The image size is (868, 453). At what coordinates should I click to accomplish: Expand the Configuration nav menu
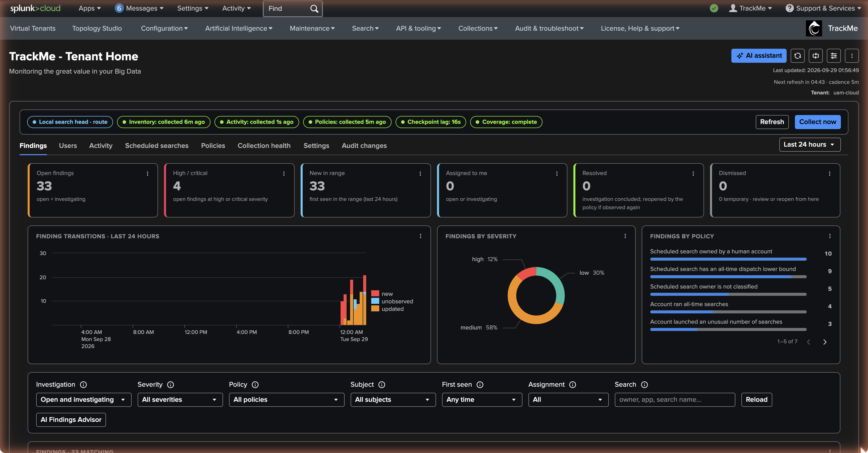click(x=164, y=28)
